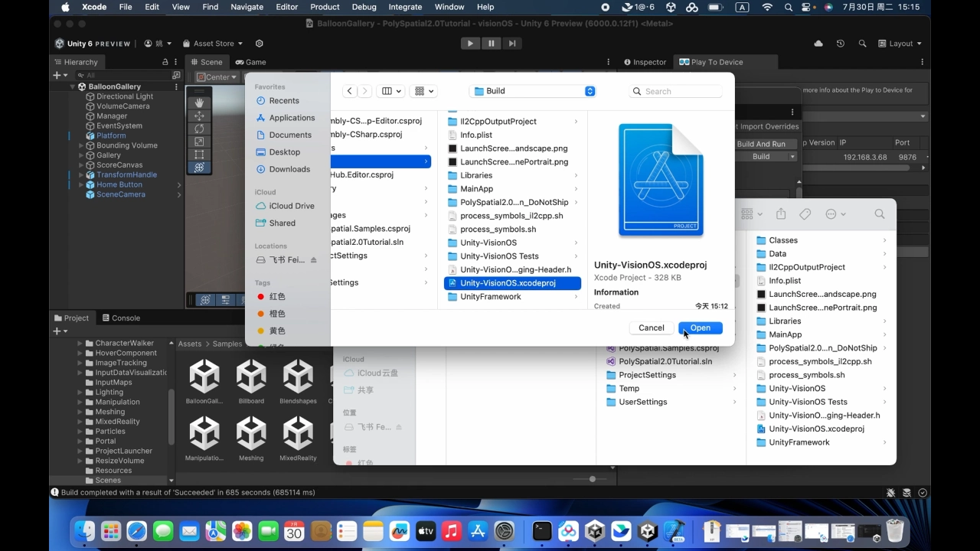This screenshot has width=980, height=551.
Task: Select the Move tool in Scene toolbar
Action: pyautogui.click(x=199, y=116)
